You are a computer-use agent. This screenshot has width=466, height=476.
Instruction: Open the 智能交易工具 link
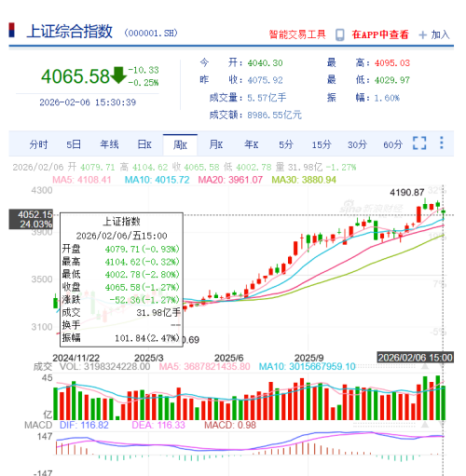(297, 34)
